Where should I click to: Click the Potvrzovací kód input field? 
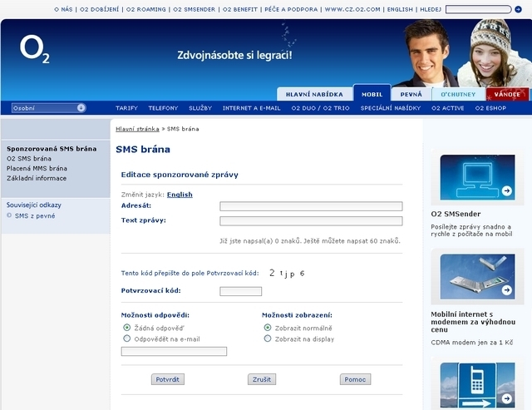(x=240, y=291)
